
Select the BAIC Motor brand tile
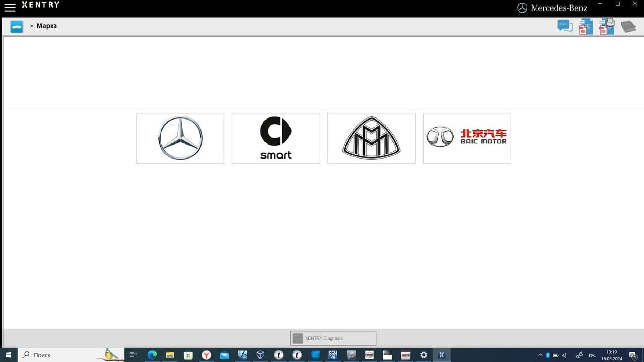click(x=467, y=138)
